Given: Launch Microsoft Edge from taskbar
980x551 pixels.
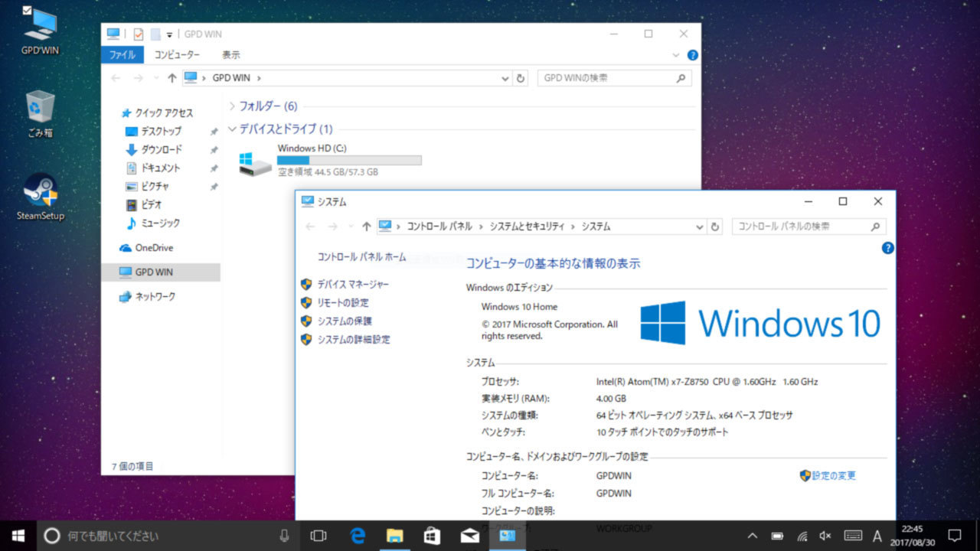Looking at the screenshot, I should 357,536.
